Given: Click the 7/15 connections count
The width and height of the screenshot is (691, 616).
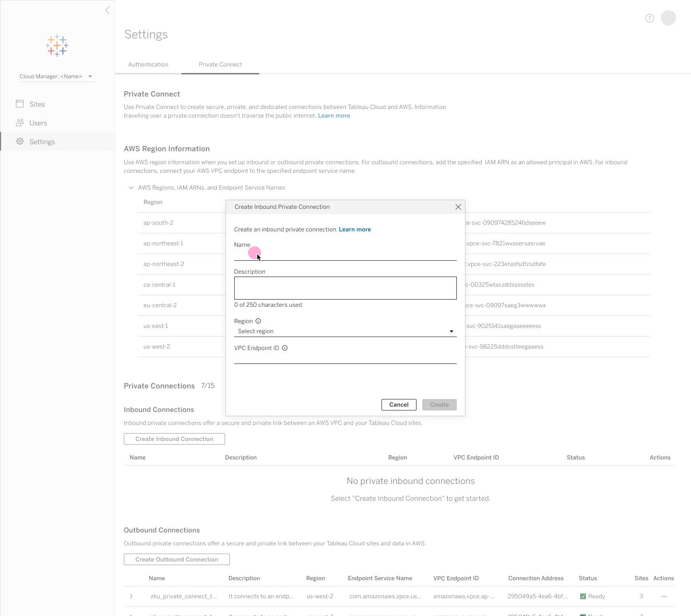Looking at the screenshot, I should coord(208,386).
